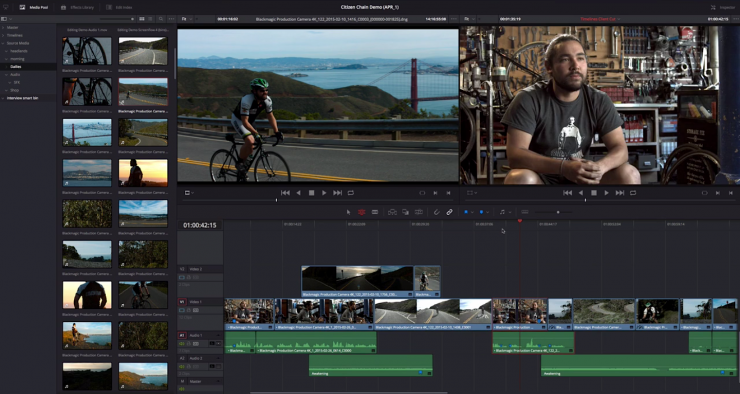Toggle timeline snapping magnet icon
Viewport: 740px width, 394px height.
pyautogui.click(x=437, y=212)
